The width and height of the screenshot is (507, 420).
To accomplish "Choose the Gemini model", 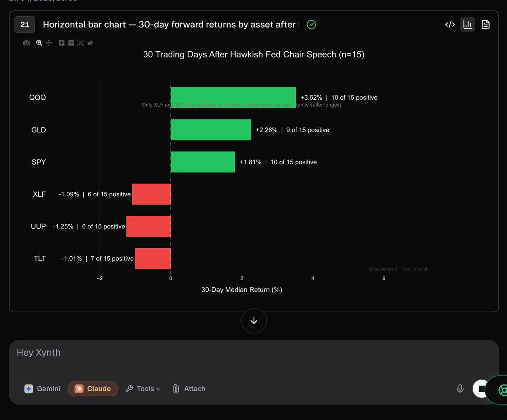I will click(x=42, y=389).
